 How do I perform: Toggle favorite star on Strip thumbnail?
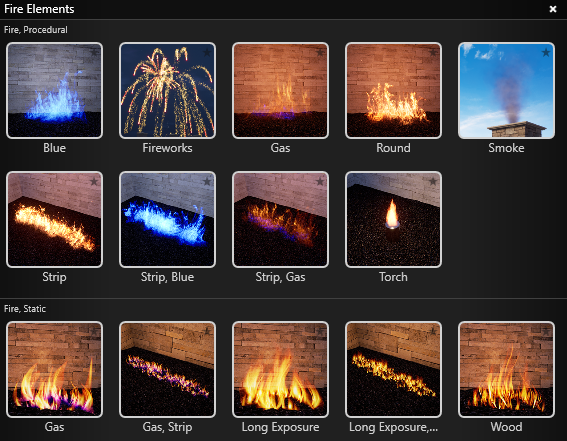coord(94,181)
